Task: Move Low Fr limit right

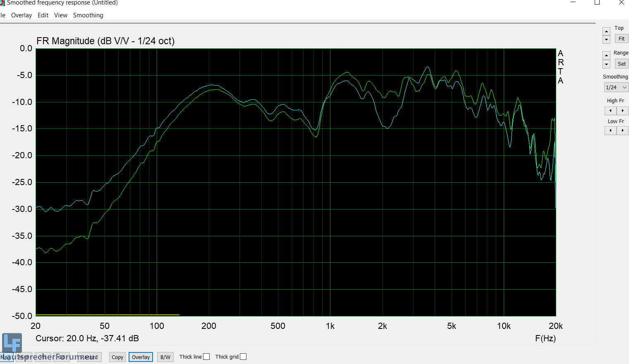Action: point(622,131)
